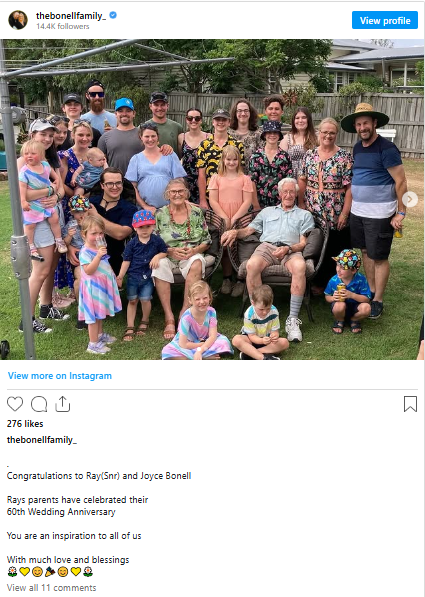Select the 60th Wedding Anniversary text
425x597 pixels.
(61, 512)
